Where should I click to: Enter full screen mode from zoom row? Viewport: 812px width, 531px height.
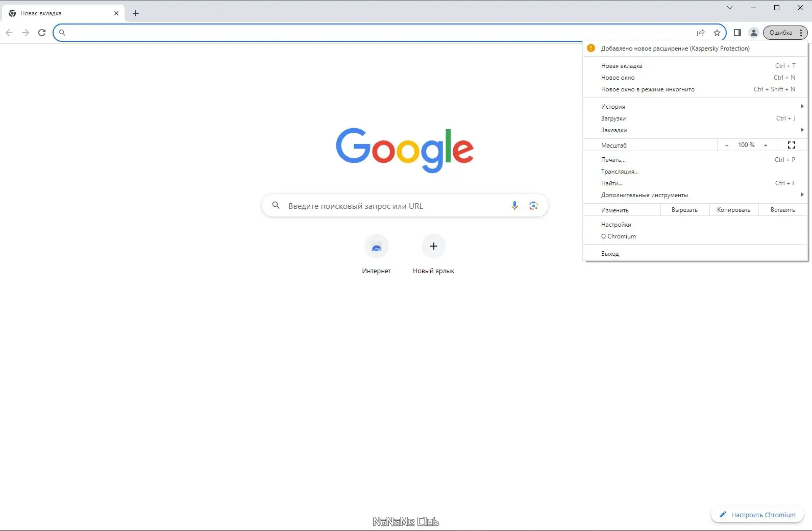click(x=792, y=145)
